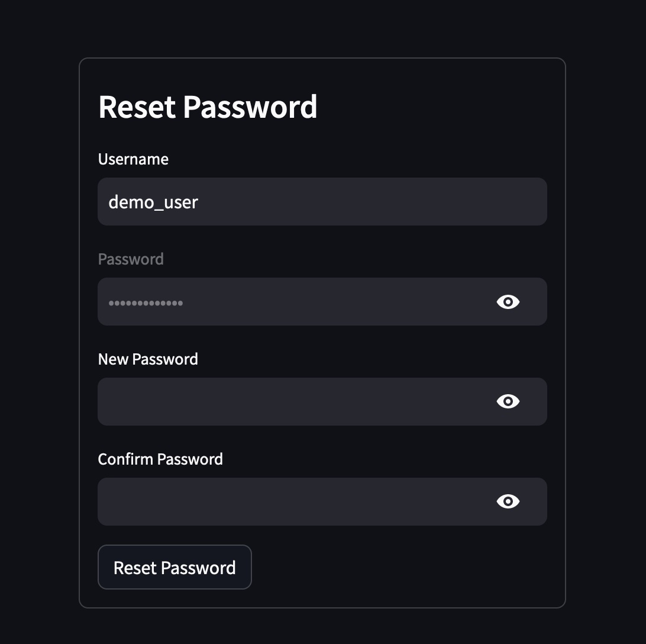
Task: Toggle visibility of the Confirm Password field
Action: coord(508,501)
